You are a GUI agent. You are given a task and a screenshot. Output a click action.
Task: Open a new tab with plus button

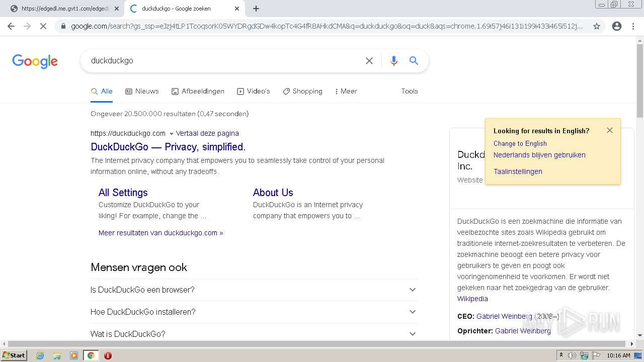[256, 9]
